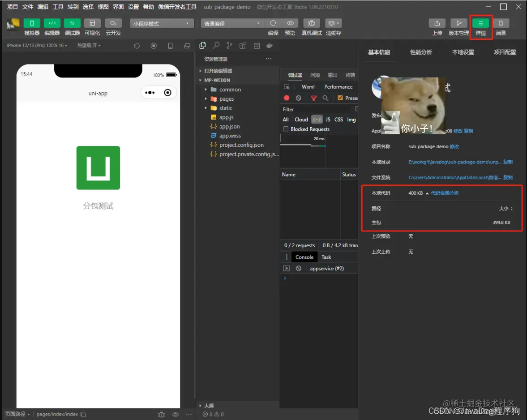Open the compile mode dropdown (普通编译)

[x=231, y=24]
